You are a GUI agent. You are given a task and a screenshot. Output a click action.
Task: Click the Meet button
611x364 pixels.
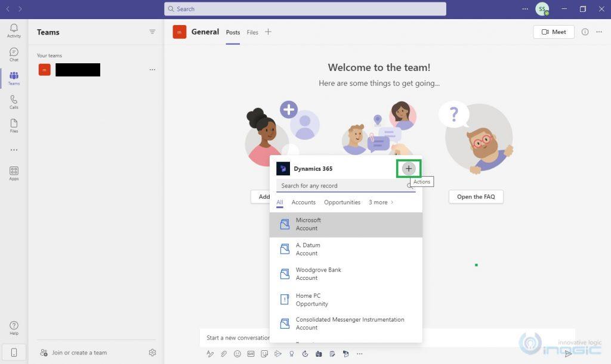click(554, 32)
